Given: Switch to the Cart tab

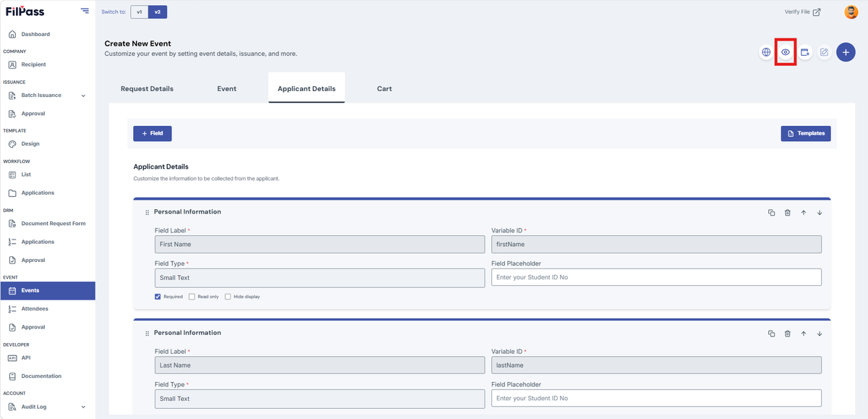Looking at the screenshot, I should coord(384,88).
